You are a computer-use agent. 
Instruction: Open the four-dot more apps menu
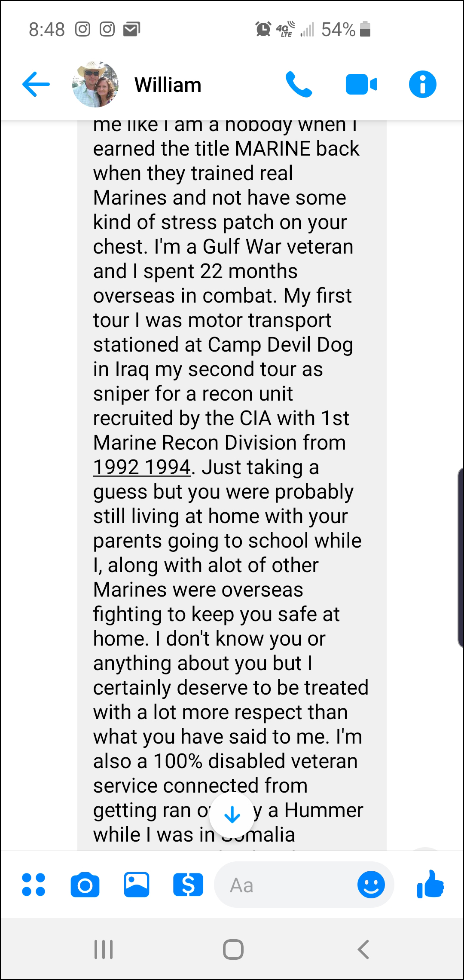[34, 885]
